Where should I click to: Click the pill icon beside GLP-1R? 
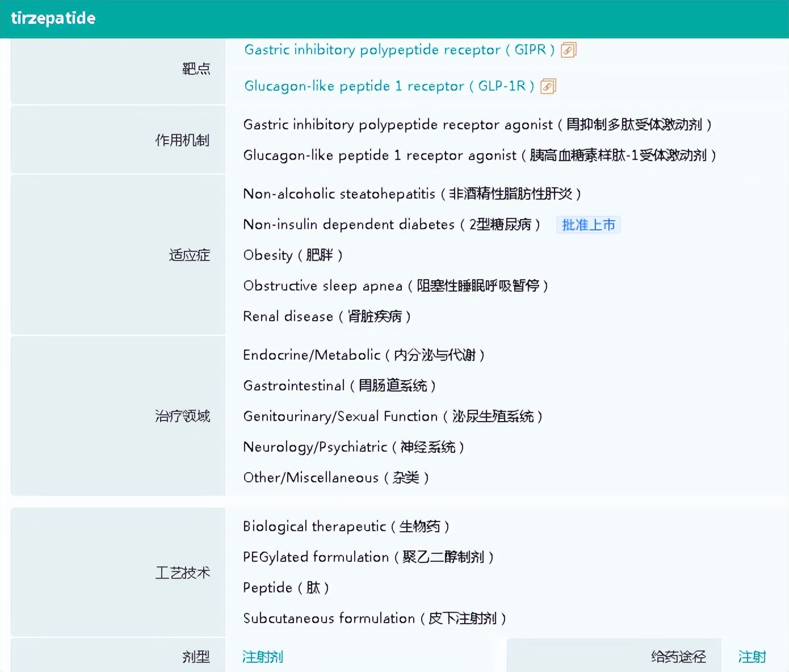(x=548, y=86)
